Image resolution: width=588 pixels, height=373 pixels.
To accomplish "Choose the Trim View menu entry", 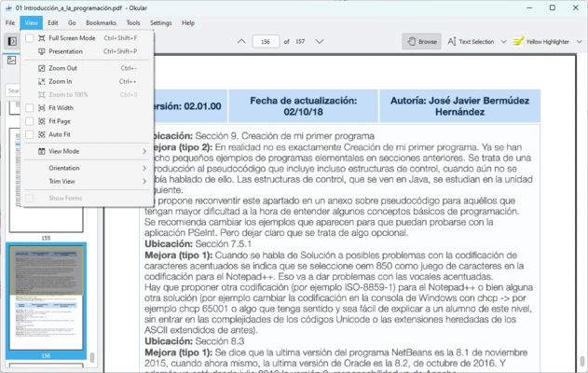I will coord(87,181).
